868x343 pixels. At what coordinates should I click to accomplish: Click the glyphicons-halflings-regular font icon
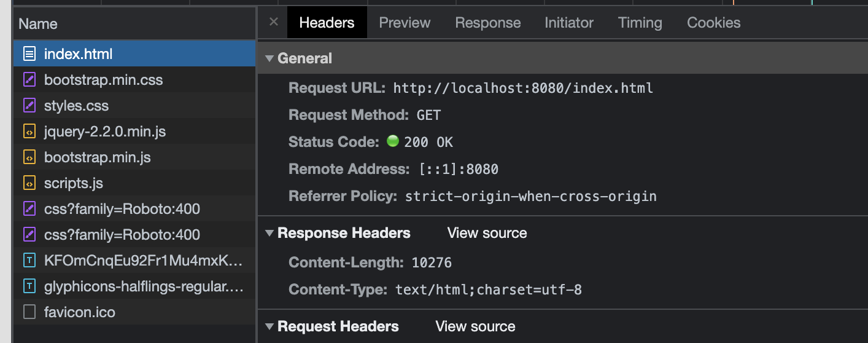(29, 286)
